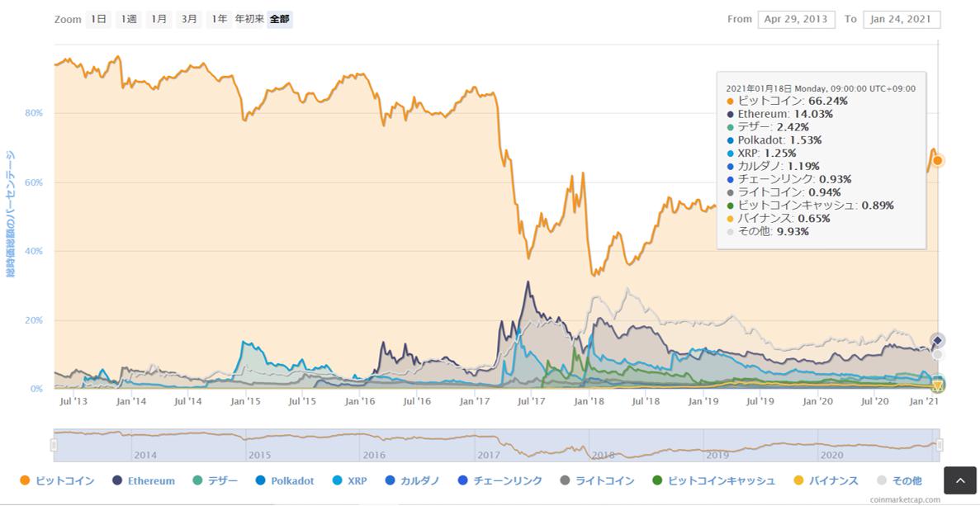Click the orange Bitcoin data point marker
This screenshot has height=506, width=980.
[938, 160]
